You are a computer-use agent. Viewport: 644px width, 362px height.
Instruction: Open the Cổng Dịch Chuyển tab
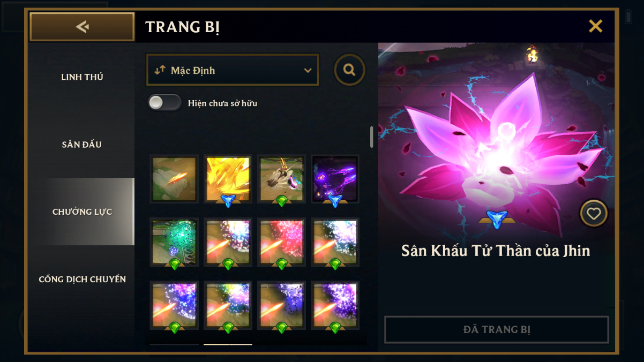point(82,280)
